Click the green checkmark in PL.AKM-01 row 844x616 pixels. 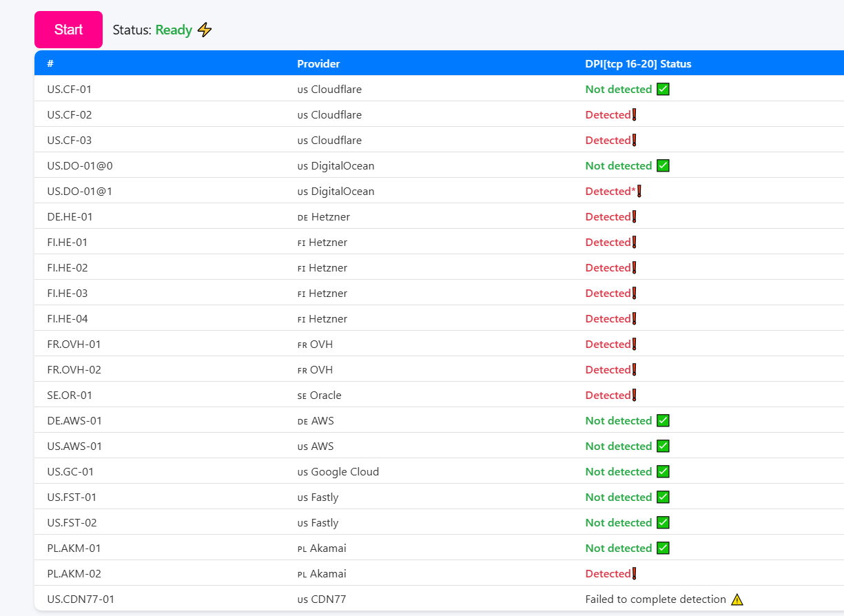[x=663, y=548]
